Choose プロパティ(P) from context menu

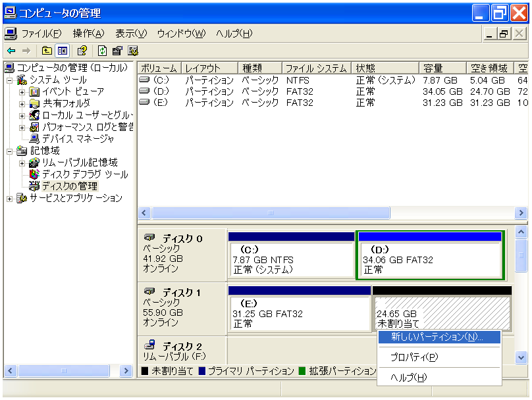pos(439,357)
